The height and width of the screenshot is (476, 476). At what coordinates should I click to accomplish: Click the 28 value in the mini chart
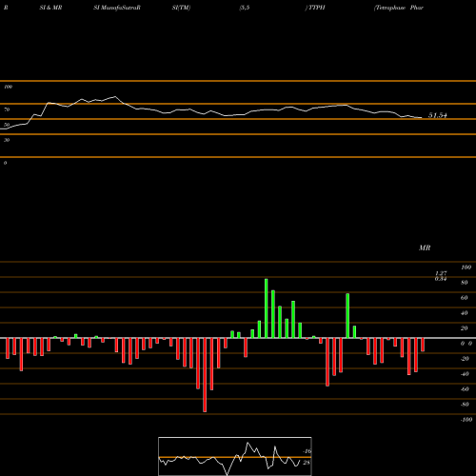pyautogui.click(x=307, y=463)
